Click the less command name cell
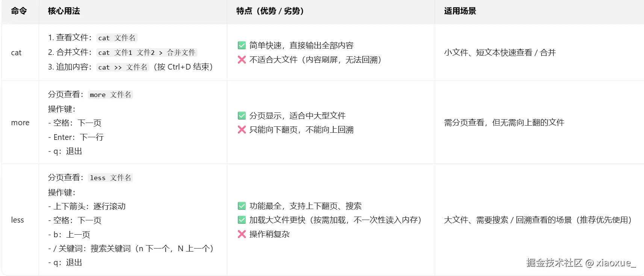Image resolution: width=644 pixels, height=276 pixels. (x=17, y=220)
